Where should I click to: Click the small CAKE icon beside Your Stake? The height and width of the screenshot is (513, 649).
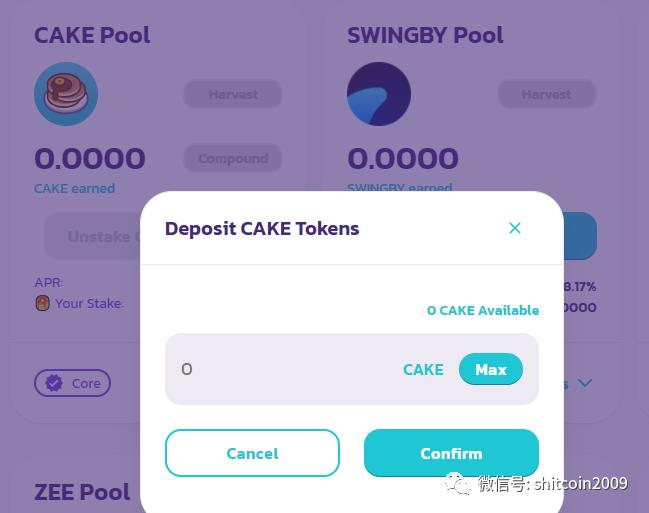pyautogui.click(x=42, y=303)
